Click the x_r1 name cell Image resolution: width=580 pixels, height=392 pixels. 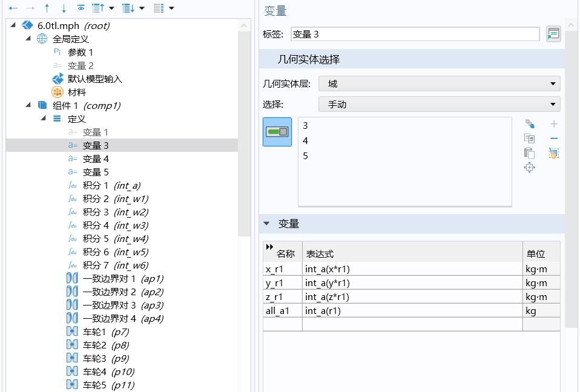tap(283, 269)
